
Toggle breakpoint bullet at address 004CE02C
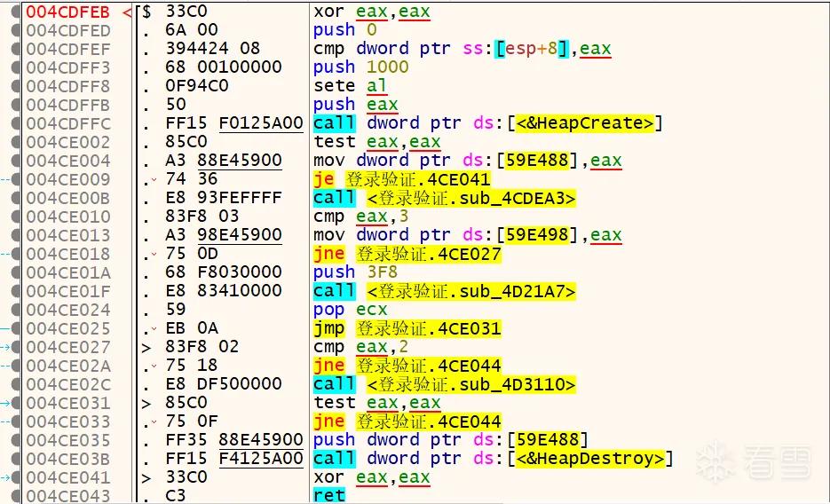(16, 384)
